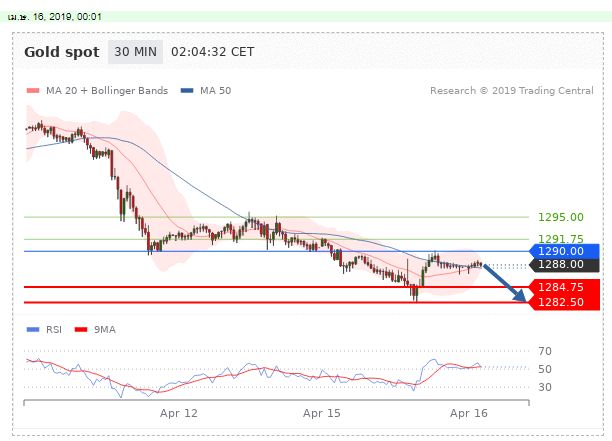This screenshot has height=441, width=612.
Task: Click the Gold spot chart title
Action: click(x=62, y=52)
